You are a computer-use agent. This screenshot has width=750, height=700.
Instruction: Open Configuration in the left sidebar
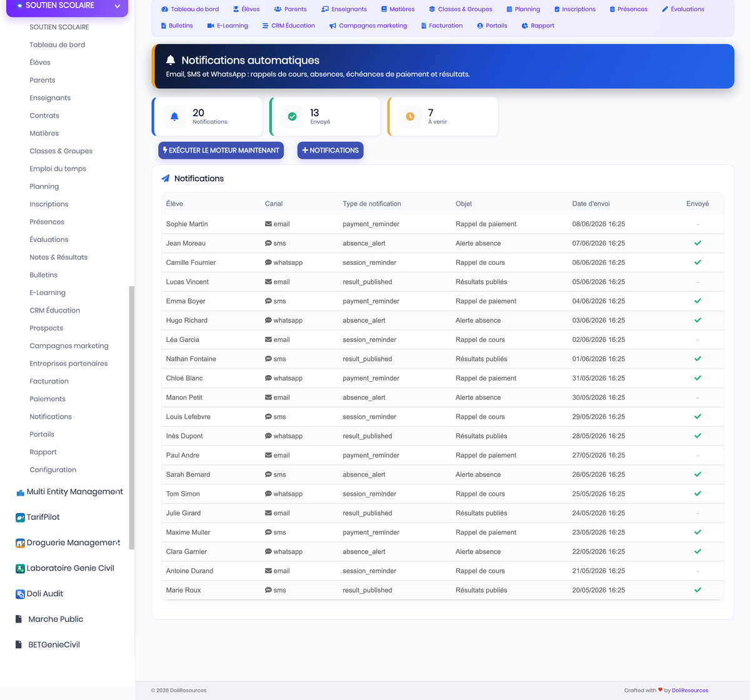point(52,470)
